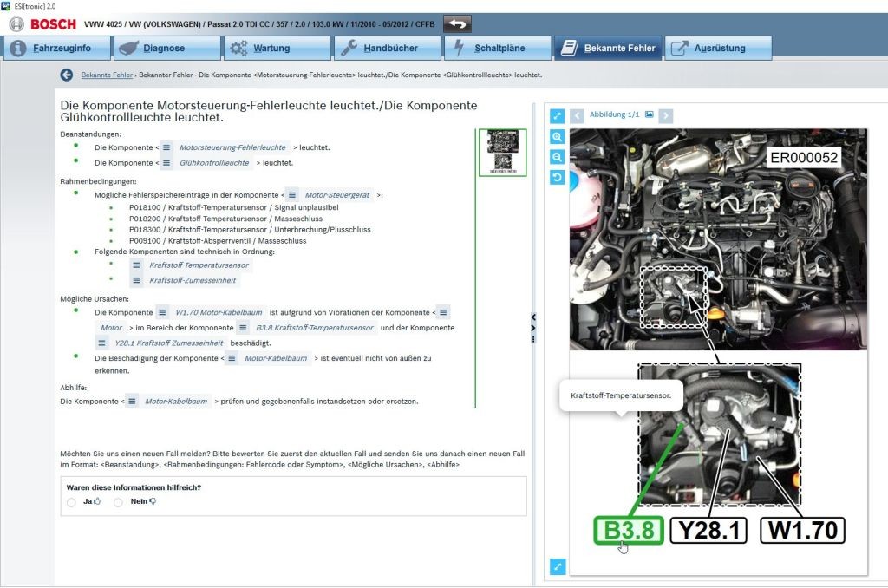The width and height of the screenshot is (888, 588).
Task: Open Glühkontrollleuchte component link
Action: point(214,162)
